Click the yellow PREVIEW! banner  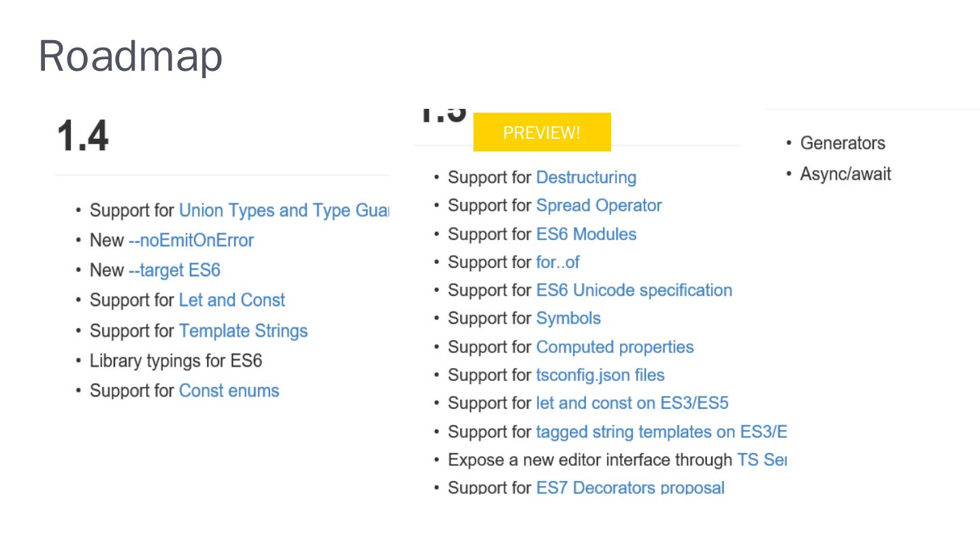tap(542, 133)
